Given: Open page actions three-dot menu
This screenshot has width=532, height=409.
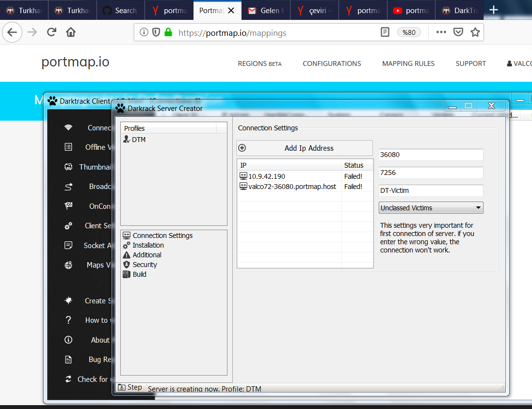Looking at the screenshot, I should 441,32.
